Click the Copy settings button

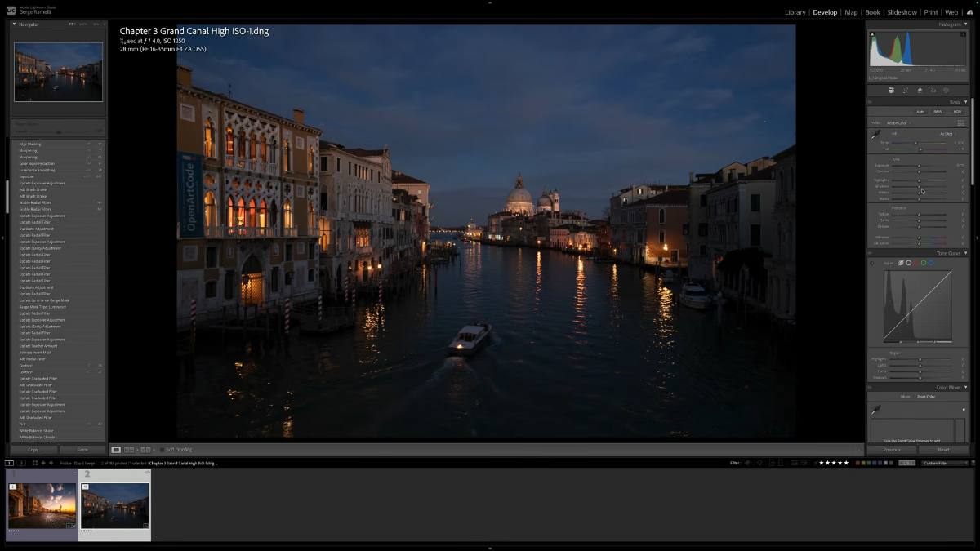tap(34, 450)
